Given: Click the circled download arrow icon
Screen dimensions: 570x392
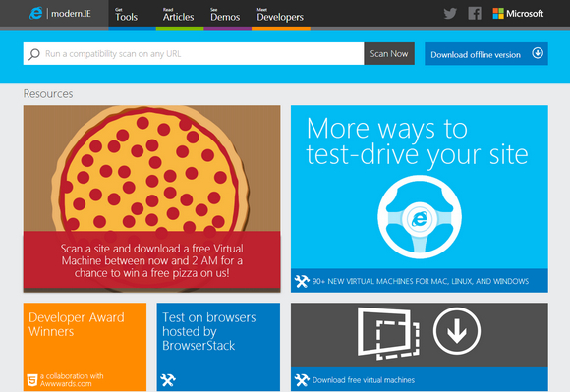Looking at the screenshot, I should point(538,53).
